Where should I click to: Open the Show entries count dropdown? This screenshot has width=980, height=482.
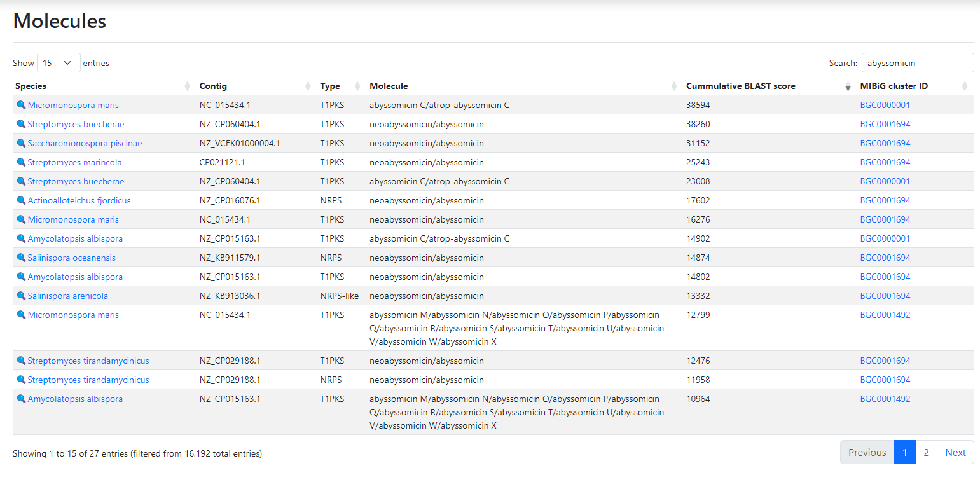(59, 63)
